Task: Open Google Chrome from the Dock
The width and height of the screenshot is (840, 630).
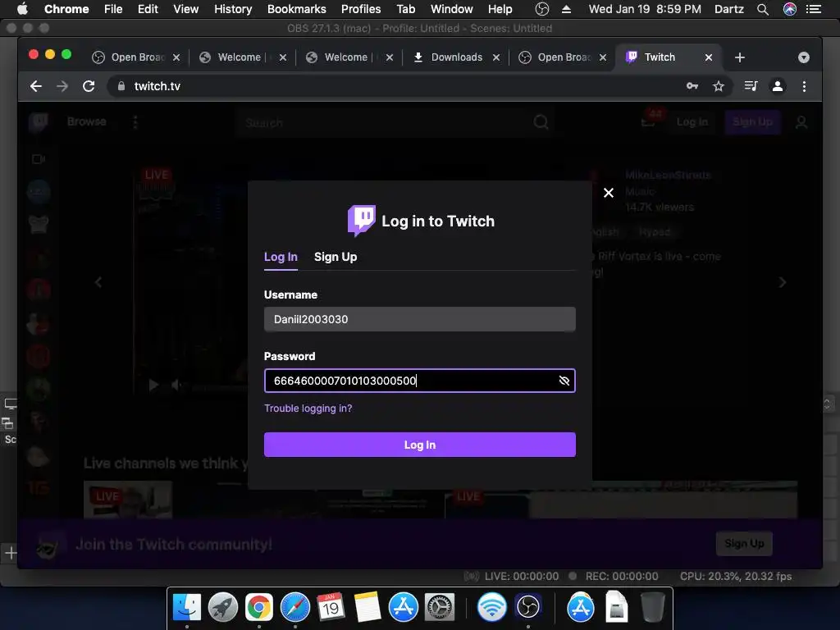Action: (x=258, y=607)
